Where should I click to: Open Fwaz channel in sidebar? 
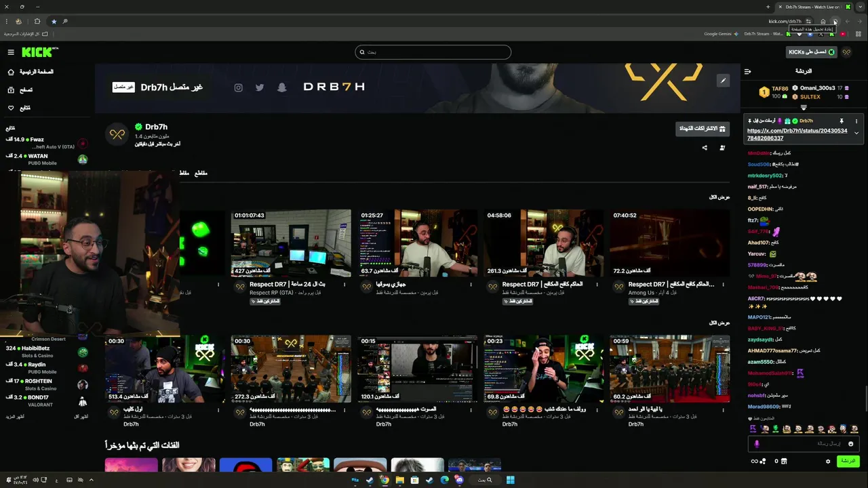point(46,142)
